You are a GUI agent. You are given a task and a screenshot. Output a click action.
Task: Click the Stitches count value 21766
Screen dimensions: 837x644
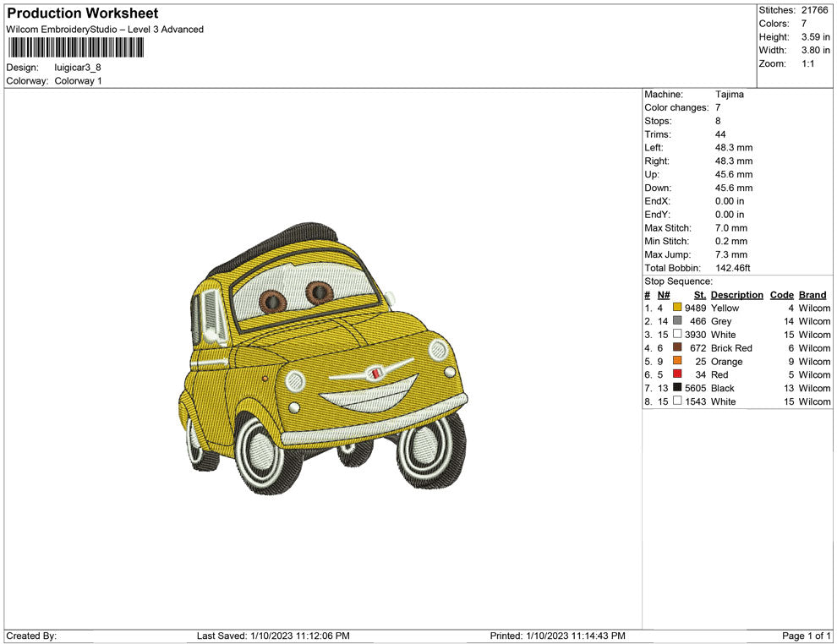815,10
